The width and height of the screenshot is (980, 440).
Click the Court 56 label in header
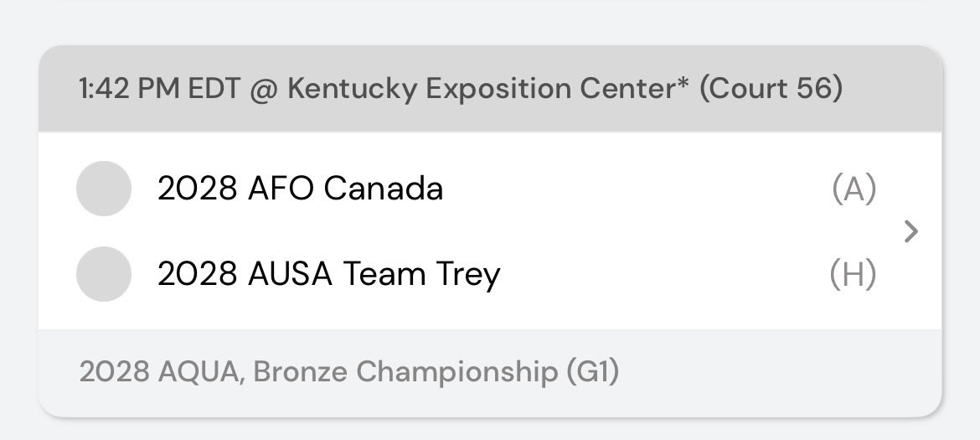point(771,89)
